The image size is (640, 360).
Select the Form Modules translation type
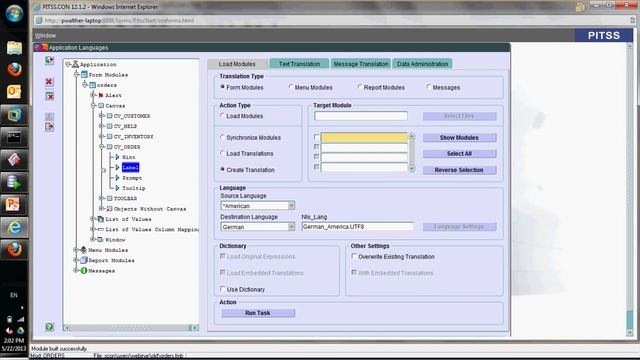(x=222, y=87)
